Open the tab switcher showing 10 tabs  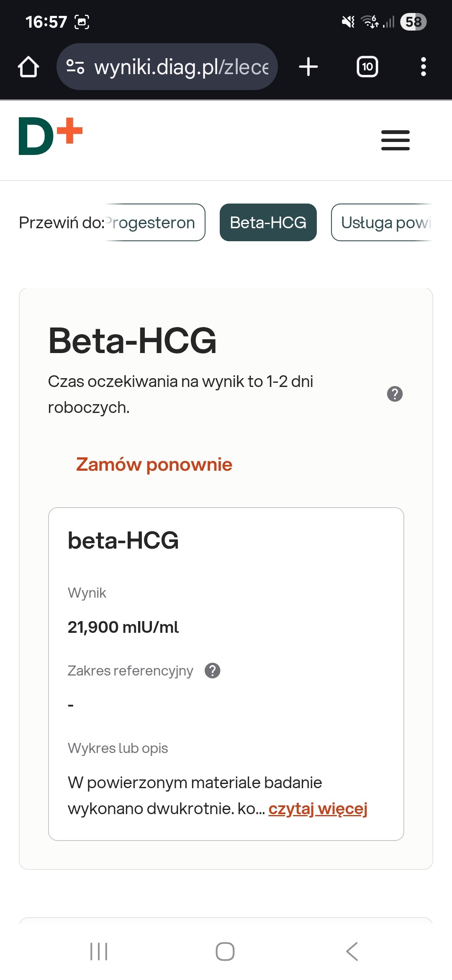[367, 67]
